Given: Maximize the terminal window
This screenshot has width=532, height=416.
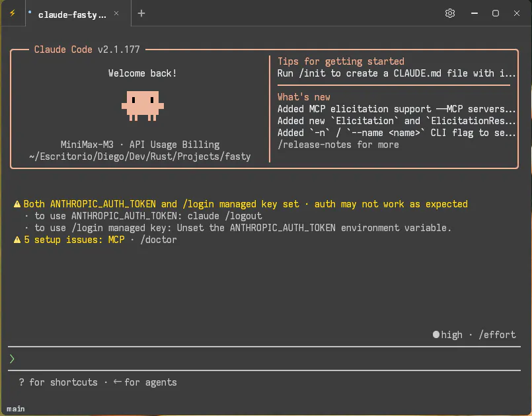Looking at the screenshot, I should (496, 13).
